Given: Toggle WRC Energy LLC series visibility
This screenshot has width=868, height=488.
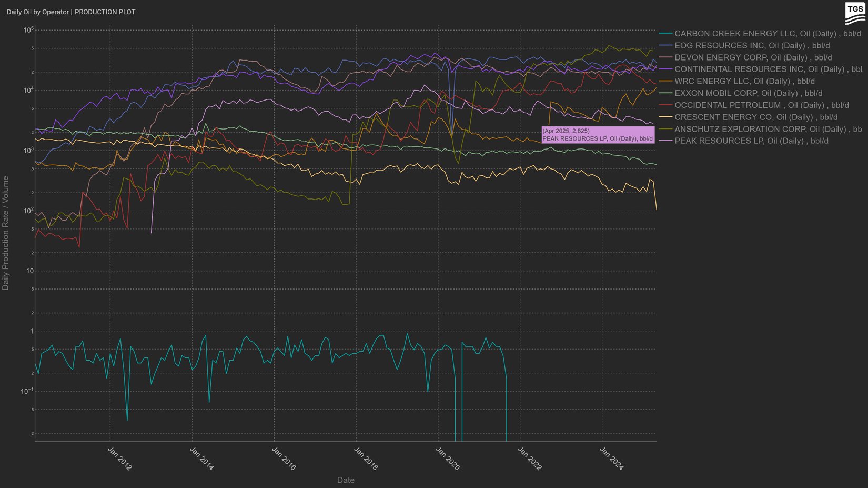Looking at the screenshot, I should click(x=744, y=82).
